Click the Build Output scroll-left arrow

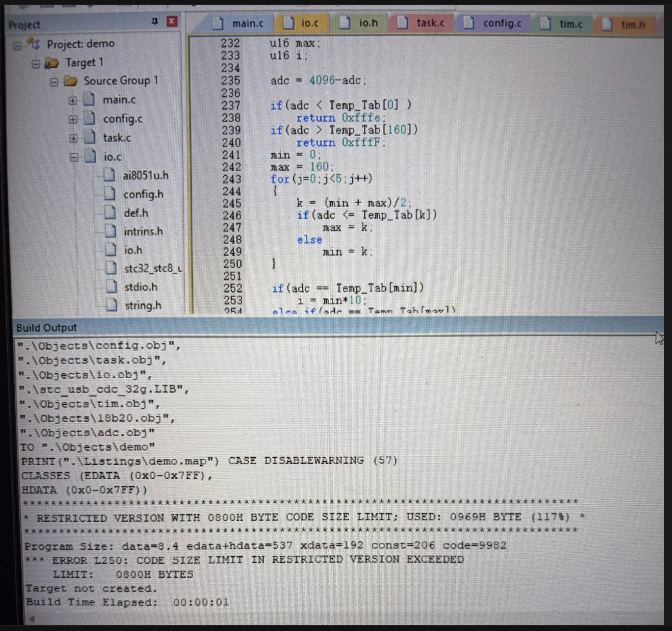(x=32, y=619)
